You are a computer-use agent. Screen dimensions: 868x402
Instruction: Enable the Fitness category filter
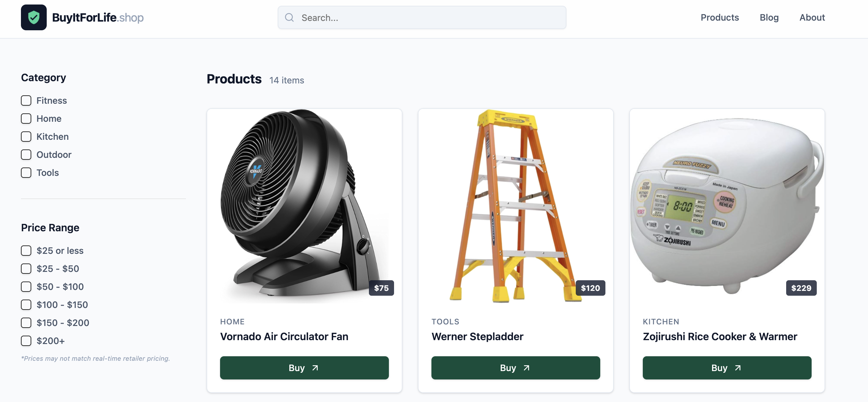point(26,100)
